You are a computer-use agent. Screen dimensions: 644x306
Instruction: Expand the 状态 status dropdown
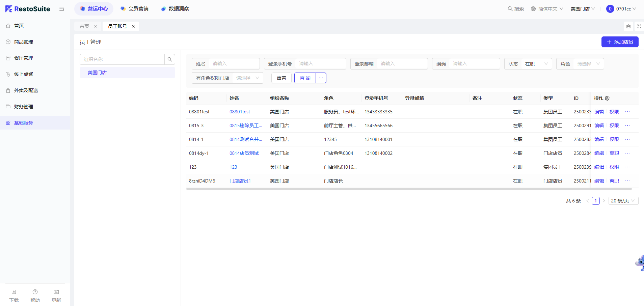(536, 64)
